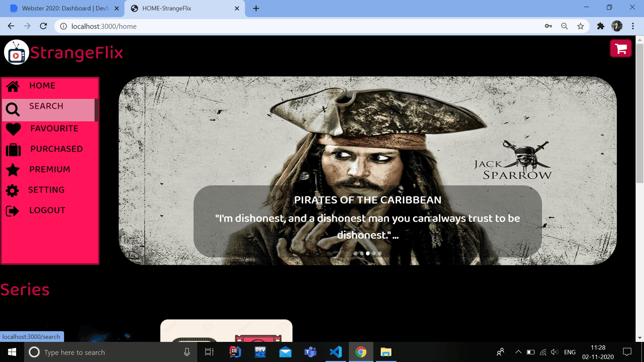
Task: Select the fifth carousel indicator dot
Action: [x=380, y=253]
